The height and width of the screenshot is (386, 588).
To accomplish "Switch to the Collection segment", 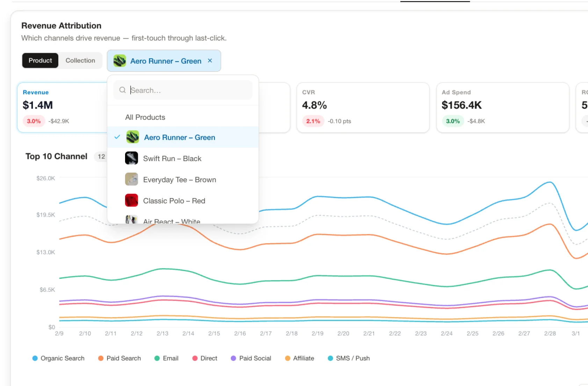I will pos(80,60).
